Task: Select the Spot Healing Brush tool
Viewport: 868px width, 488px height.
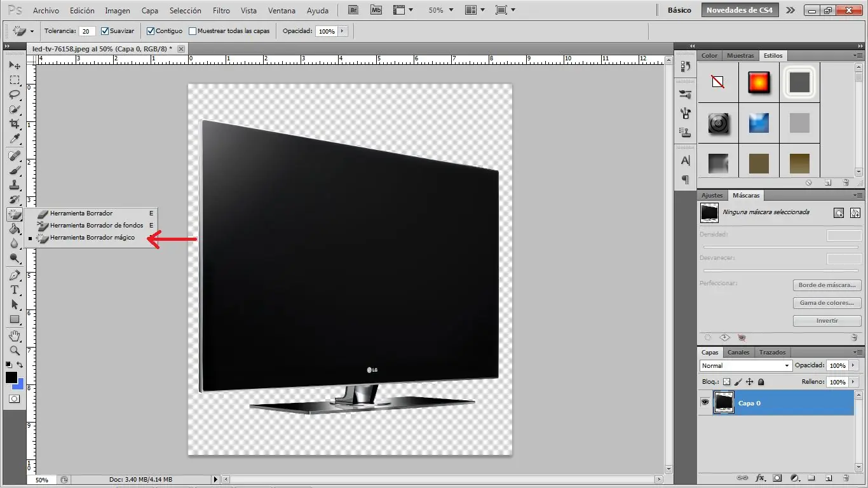Action: coord(14,156)
